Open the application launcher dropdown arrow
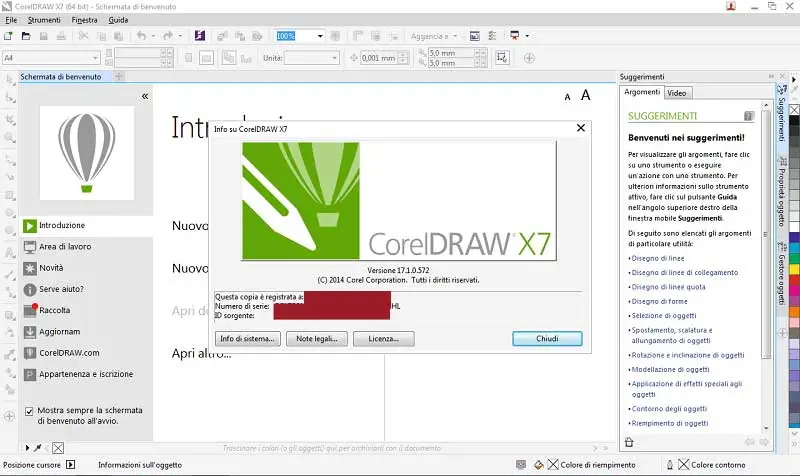Screen dimensions: 800x476 pyautogui.click(x=527, y=36)
